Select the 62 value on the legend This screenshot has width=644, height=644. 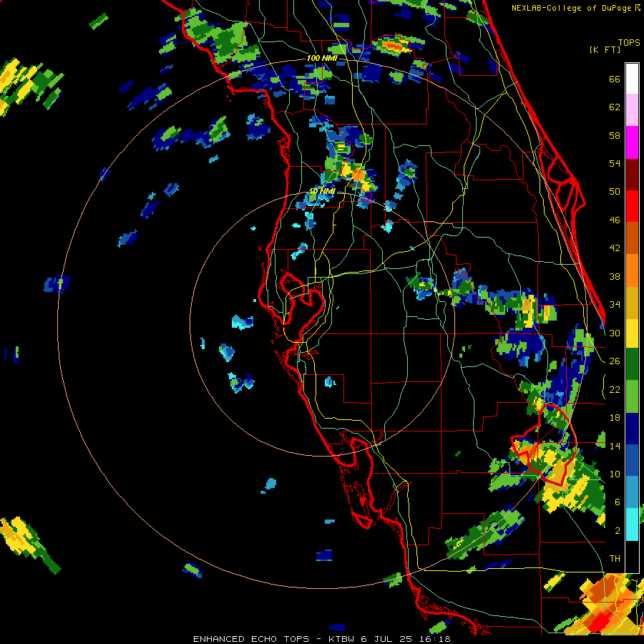615,107
